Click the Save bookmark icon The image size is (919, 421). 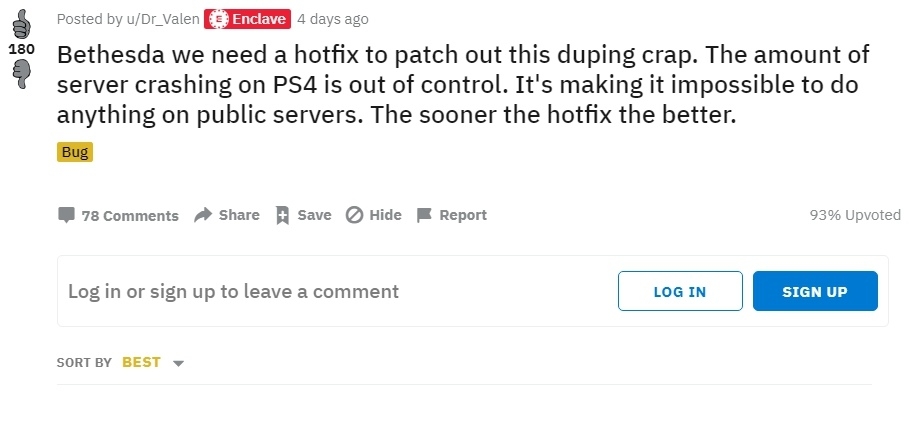[282, 215]
